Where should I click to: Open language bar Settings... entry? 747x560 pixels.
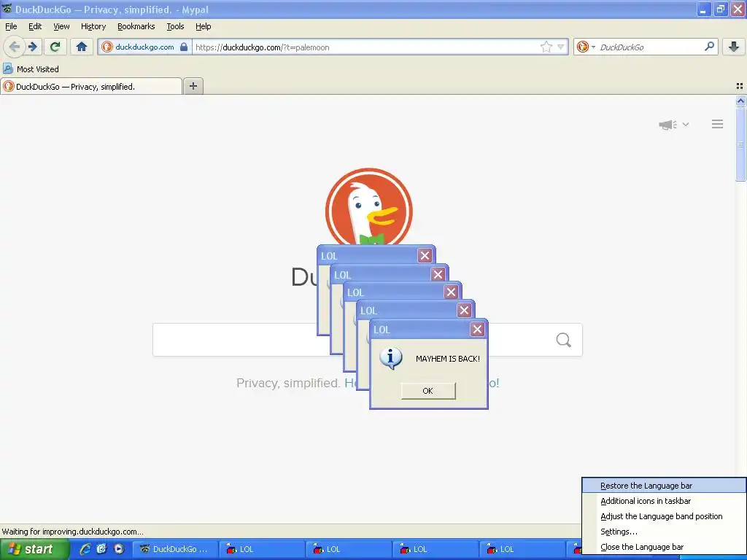(664, 532)
